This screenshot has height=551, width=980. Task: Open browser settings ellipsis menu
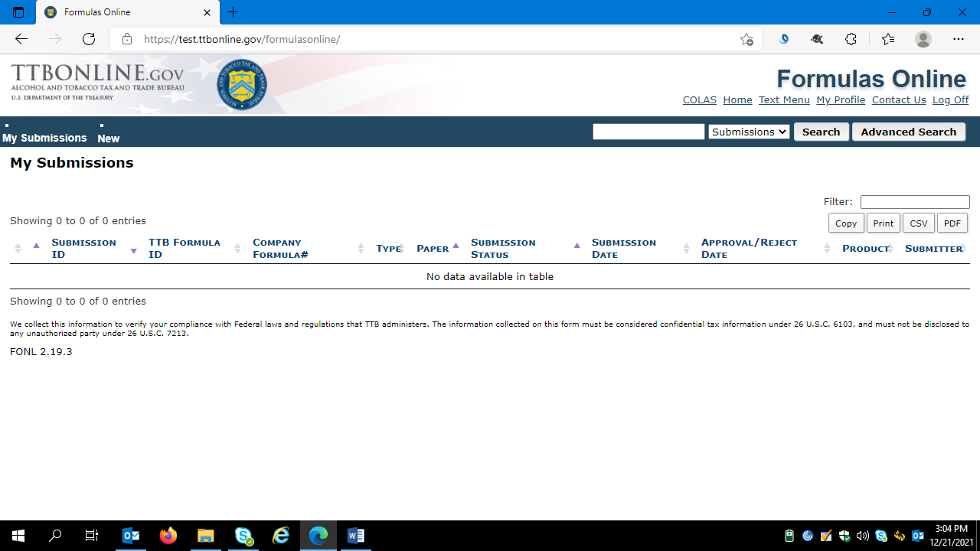959,39
